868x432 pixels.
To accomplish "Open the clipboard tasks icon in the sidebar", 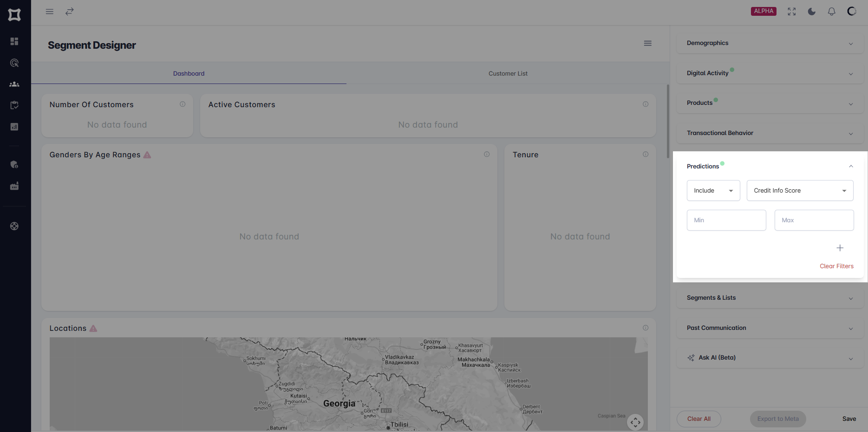I will pyautogui.click(x=14, y=105).
